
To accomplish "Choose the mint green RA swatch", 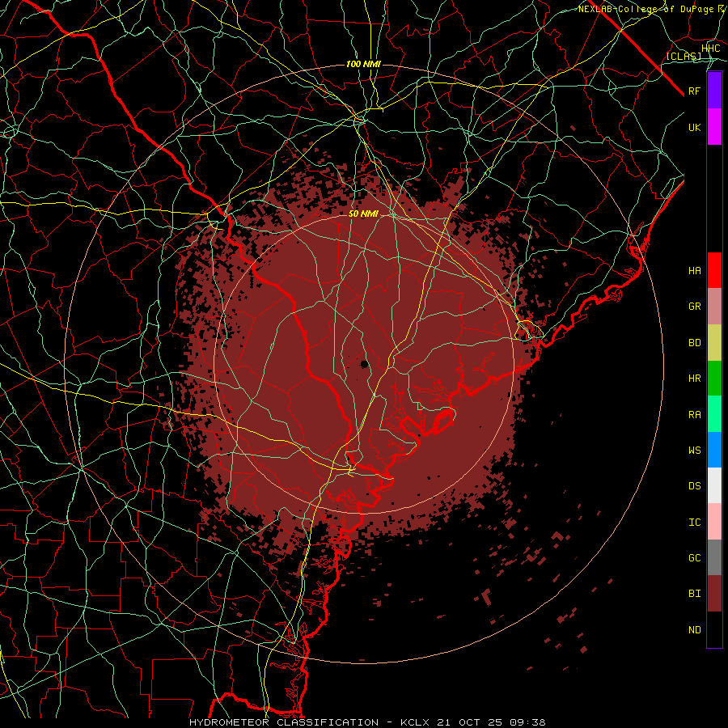I will tap(714, 414).
